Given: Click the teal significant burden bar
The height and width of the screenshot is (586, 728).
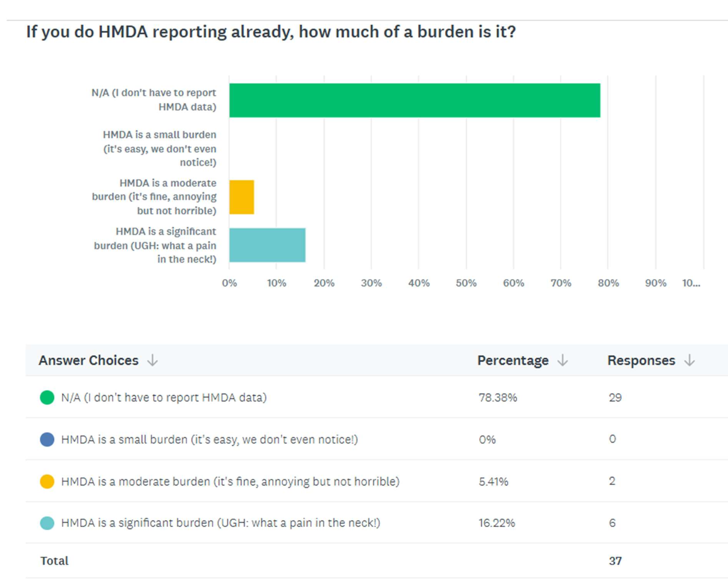Looking at the screenshot, I should [x=267, y=245].
